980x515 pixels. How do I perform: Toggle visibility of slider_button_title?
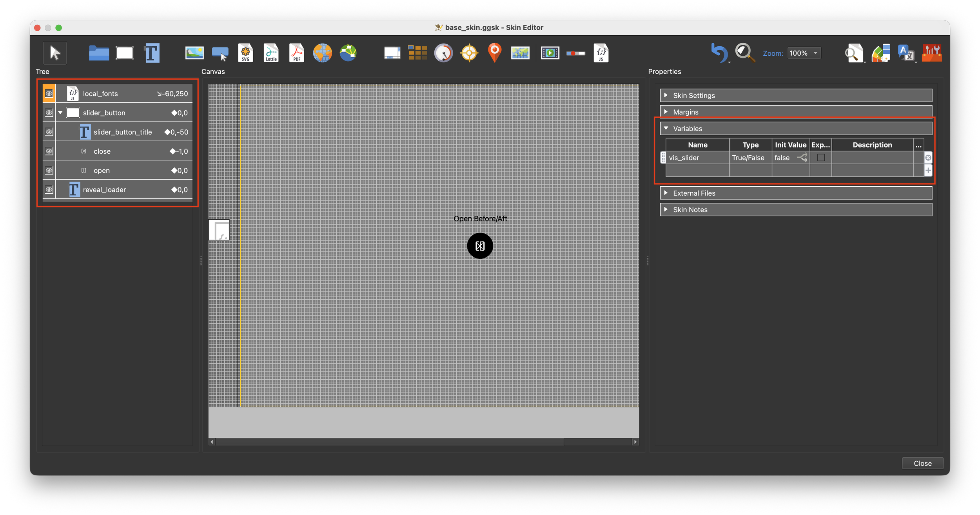[x=49, y=132]
